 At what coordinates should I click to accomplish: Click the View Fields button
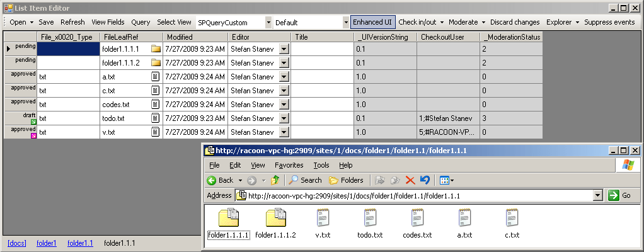pos(108,22)
